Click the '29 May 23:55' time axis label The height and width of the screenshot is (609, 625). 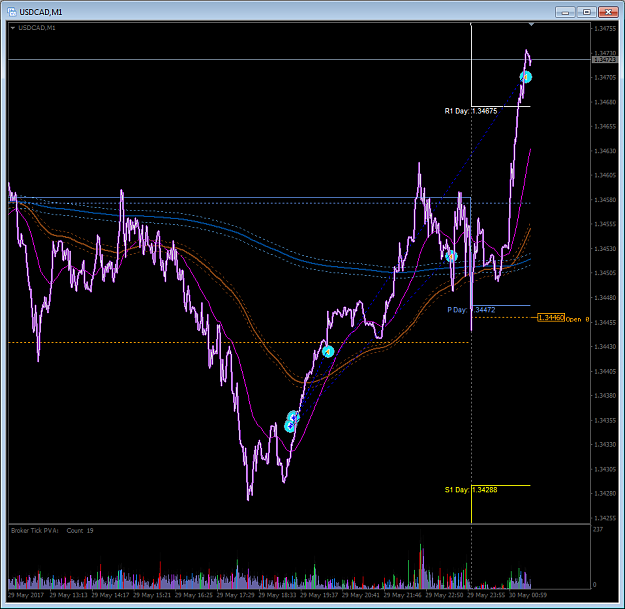tap(486, 595)
